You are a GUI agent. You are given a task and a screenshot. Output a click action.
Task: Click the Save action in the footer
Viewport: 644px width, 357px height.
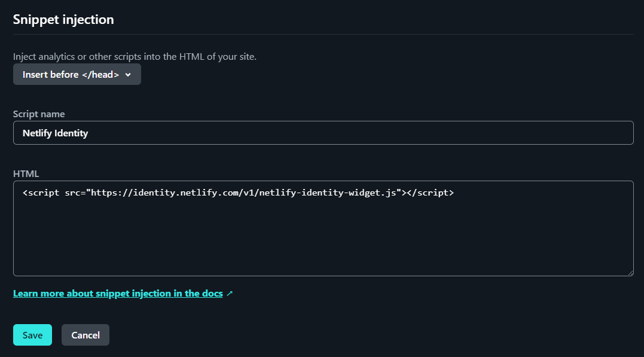32,335
